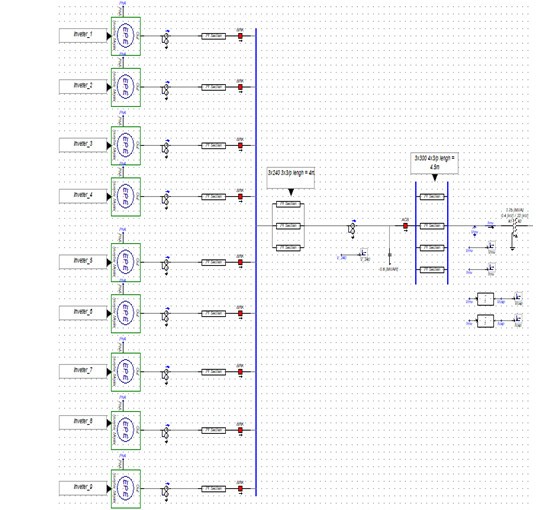Click the multimeter on the main feeder line
Screen dimensions: 557x510
(352, 228)
